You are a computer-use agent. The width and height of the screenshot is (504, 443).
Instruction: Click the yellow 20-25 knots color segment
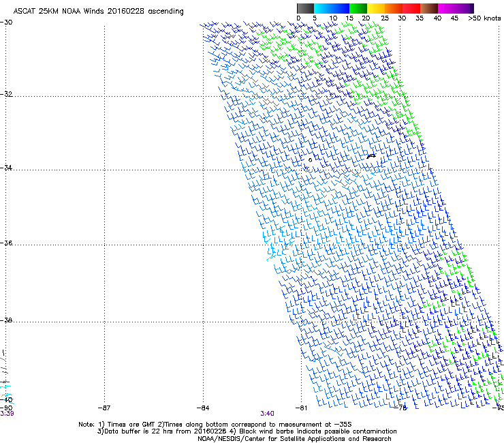click(376, 8)
